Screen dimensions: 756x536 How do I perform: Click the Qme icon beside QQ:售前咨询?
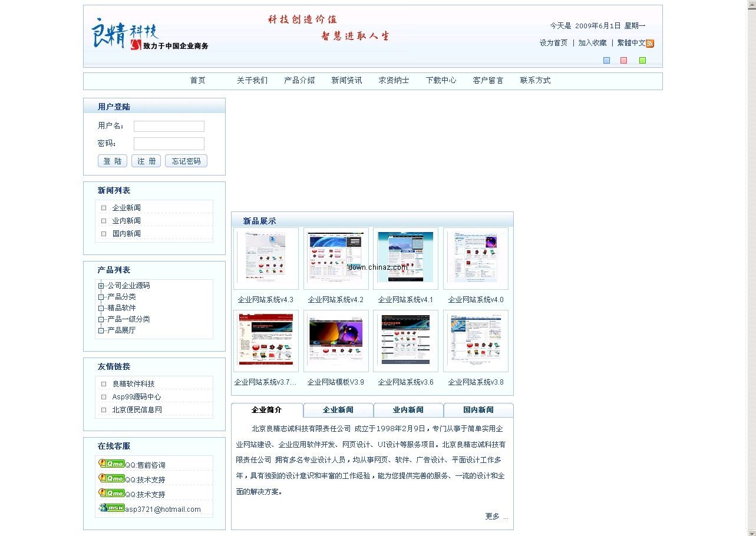(111, 464)
